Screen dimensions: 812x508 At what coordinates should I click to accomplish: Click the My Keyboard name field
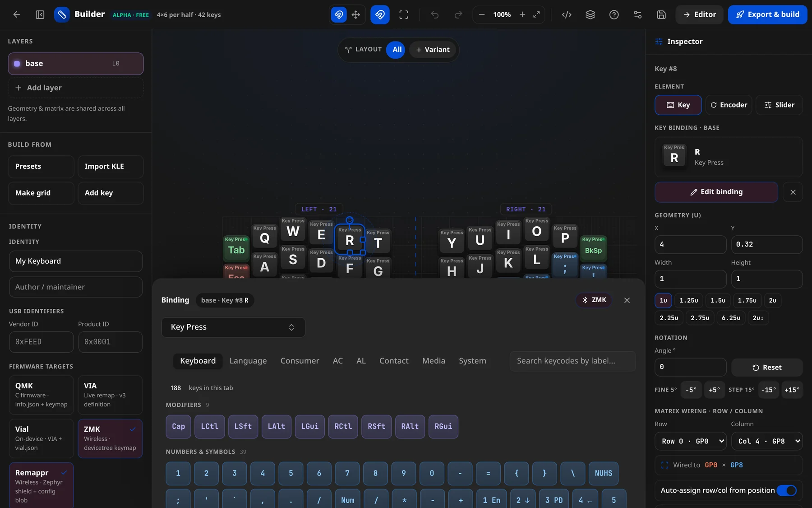(76, 261)
